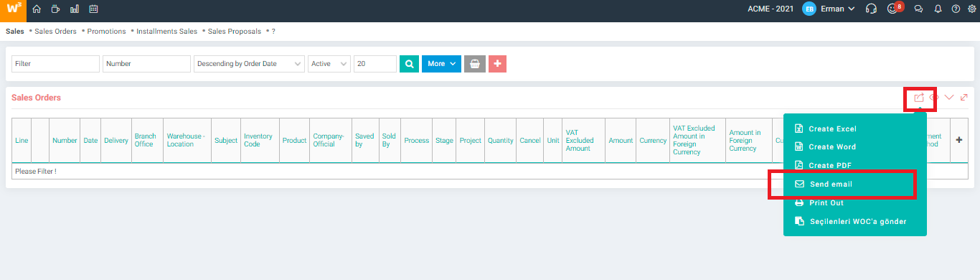Screen dimensions: 980x280
Task: Toggle the eye icon in Sales Orders header
Action: point(933,98)
